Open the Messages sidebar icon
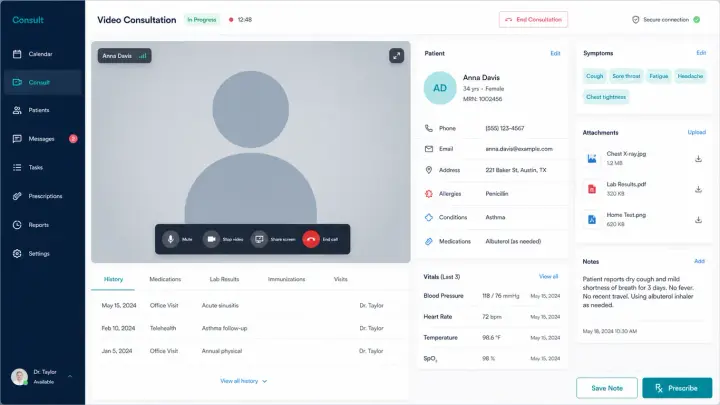 coord(17,139)
